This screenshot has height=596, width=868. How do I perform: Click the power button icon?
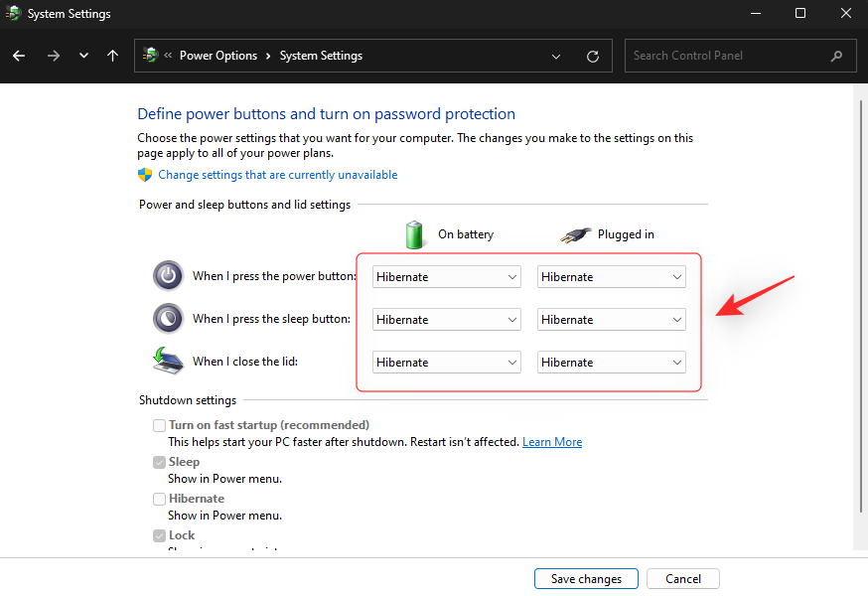coord(168,275)
